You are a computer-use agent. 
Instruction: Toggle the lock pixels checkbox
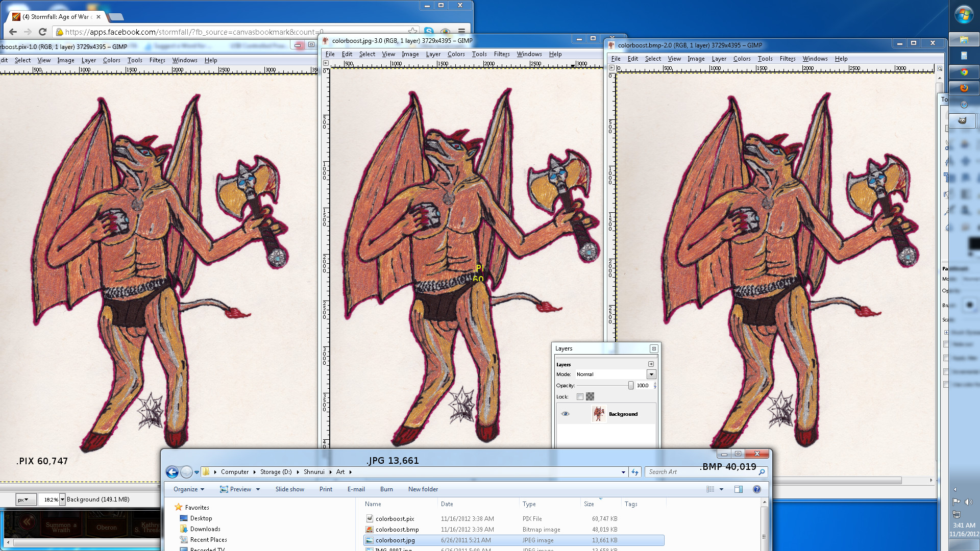580,396
